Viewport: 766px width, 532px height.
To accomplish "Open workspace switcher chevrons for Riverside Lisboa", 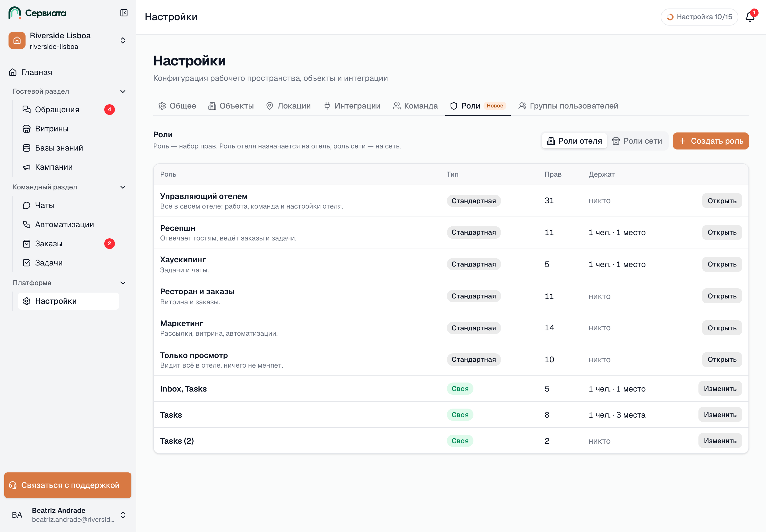I will (123, 40).
